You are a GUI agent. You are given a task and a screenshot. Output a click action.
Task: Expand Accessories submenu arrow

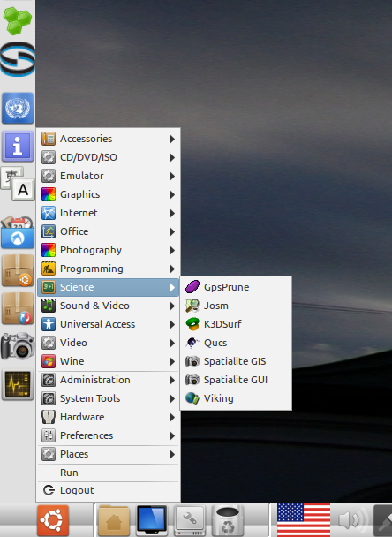click(x=172, y=139)
